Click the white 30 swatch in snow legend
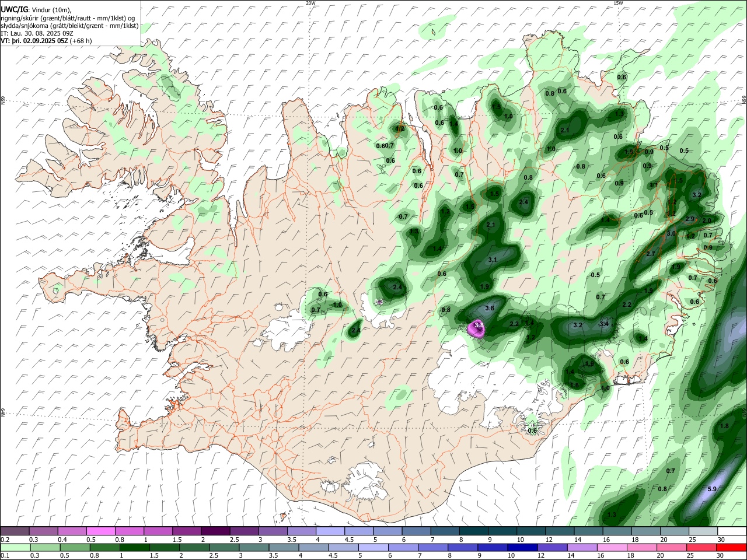 732,531
